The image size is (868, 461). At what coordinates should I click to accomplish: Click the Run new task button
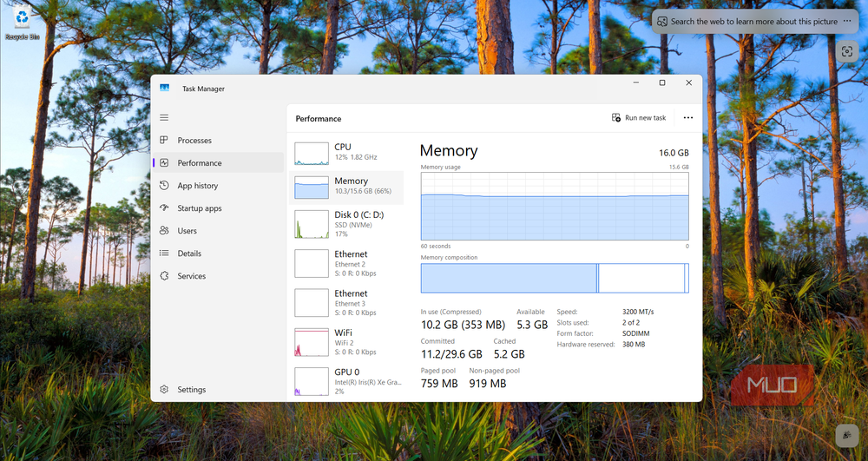point(639,118)
